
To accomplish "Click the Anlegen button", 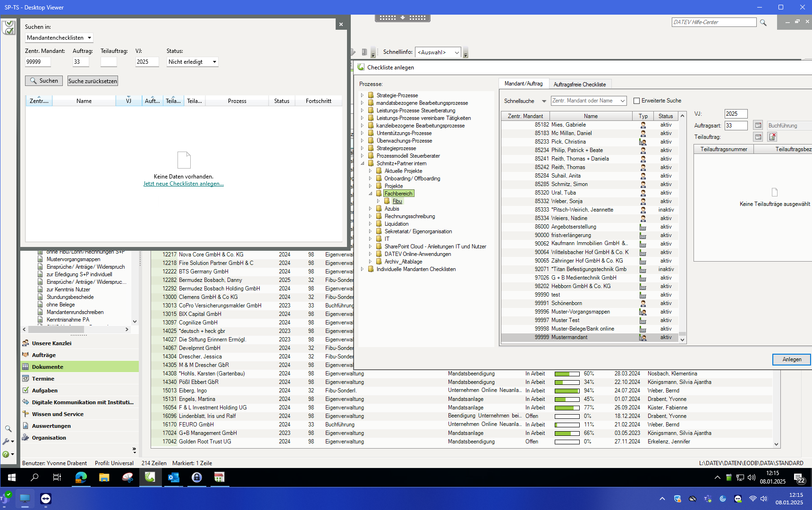I will 791,359.
